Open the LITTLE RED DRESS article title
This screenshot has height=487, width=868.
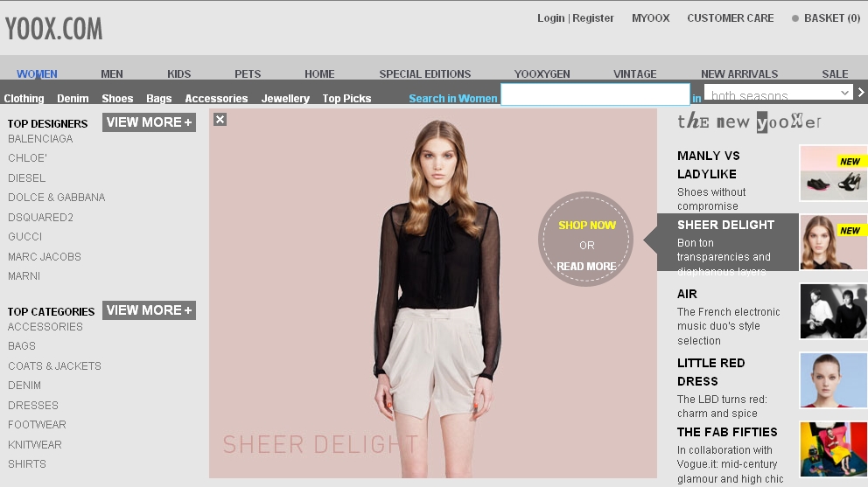point(710,372)
